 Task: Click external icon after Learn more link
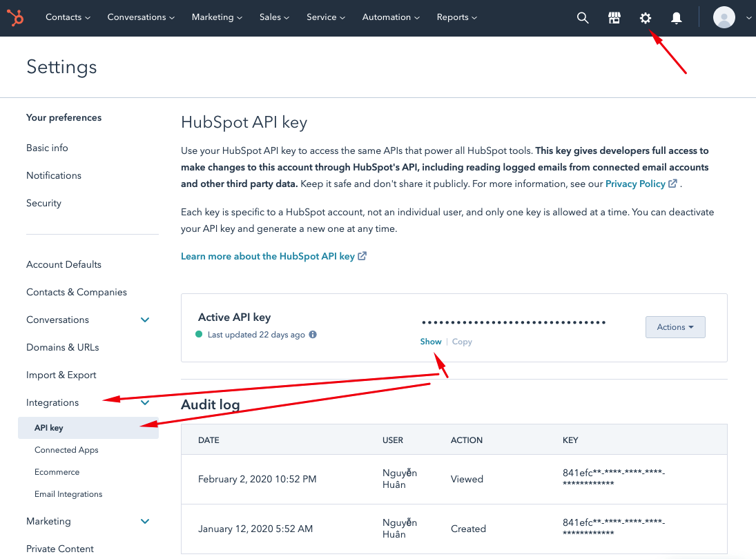click(x=362, y=256)
